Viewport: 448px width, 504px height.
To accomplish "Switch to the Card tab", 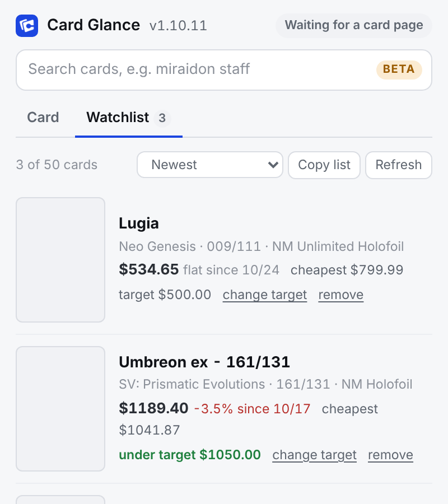I will (43, 118).
